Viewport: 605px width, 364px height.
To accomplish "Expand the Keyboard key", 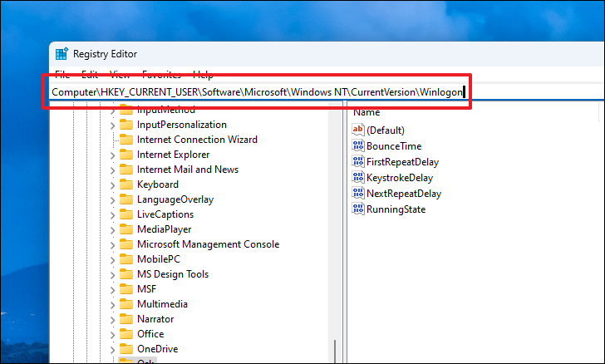I will 112,185.
